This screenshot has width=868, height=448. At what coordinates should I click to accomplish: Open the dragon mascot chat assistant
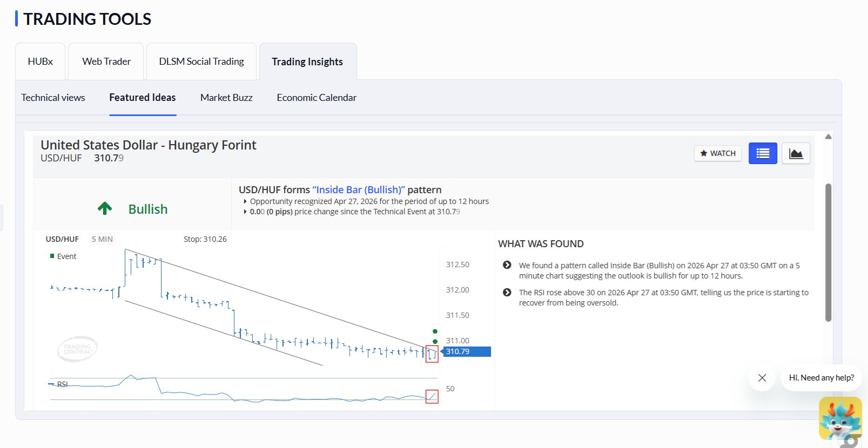pos(840,419)
